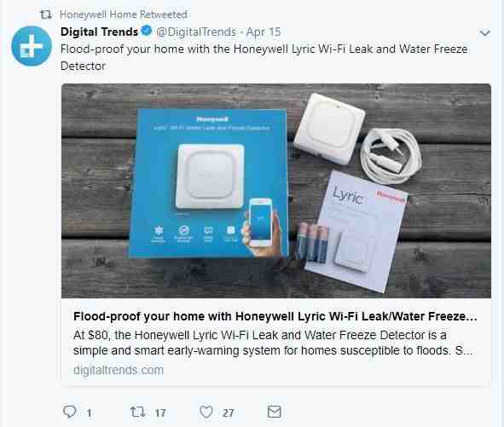This screenshot has height=427, width=504.
Task: Retweet this Digital Trends tweet
Action: click(x=137, y=412)
